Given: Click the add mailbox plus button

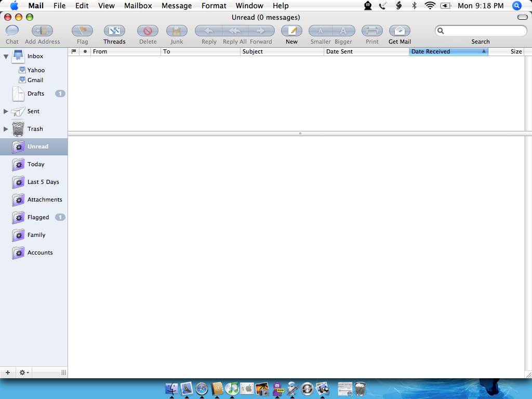Looking at the screenshot, I should point(8,373).
